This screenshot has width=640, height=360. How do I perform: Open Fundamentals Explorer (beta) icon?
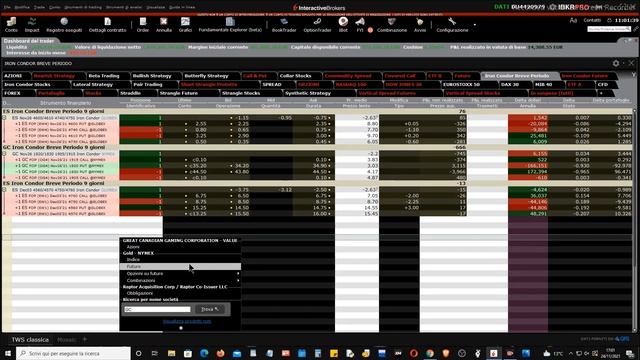(230, 24)
